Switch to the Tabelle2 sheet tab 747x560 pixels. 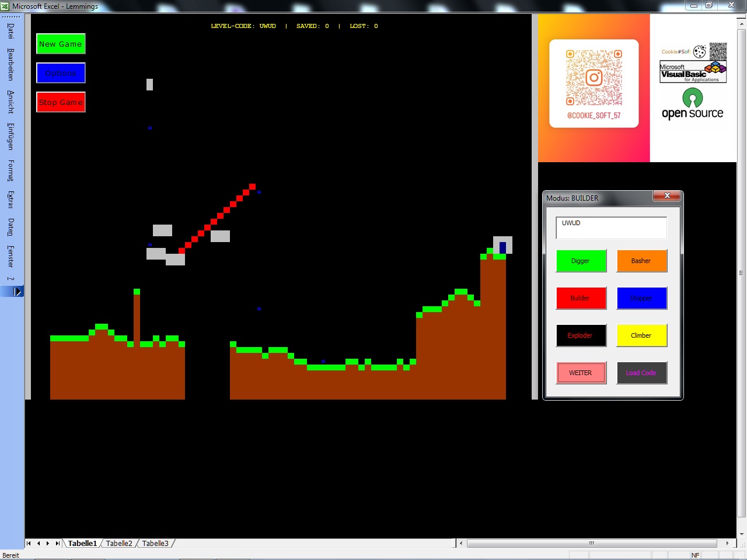119,543
